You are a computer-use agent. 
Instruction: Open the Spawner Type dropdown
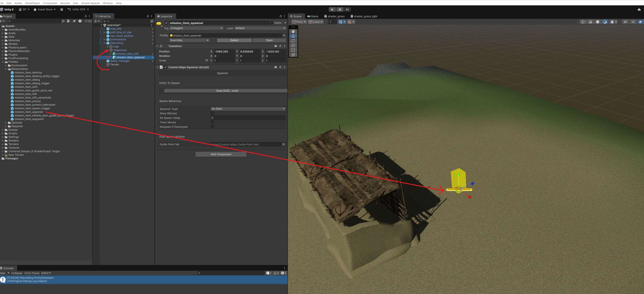[248, 109]
